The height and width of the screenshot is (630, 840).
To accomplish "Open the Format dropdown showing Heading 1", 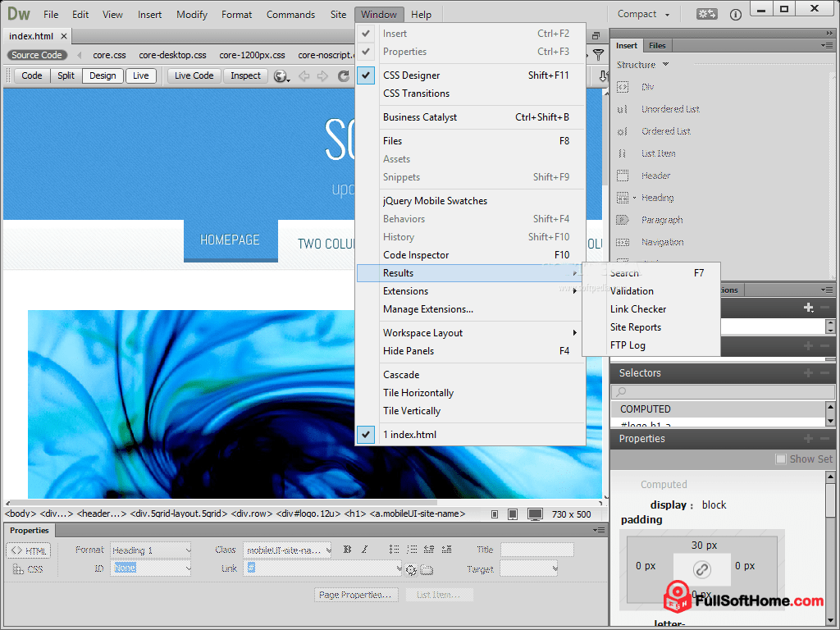I will point(151,550).
